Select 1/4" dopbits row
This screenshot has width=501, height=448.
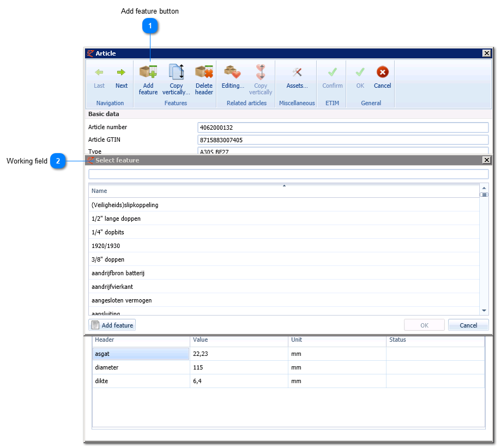click(x=283, y=232)
